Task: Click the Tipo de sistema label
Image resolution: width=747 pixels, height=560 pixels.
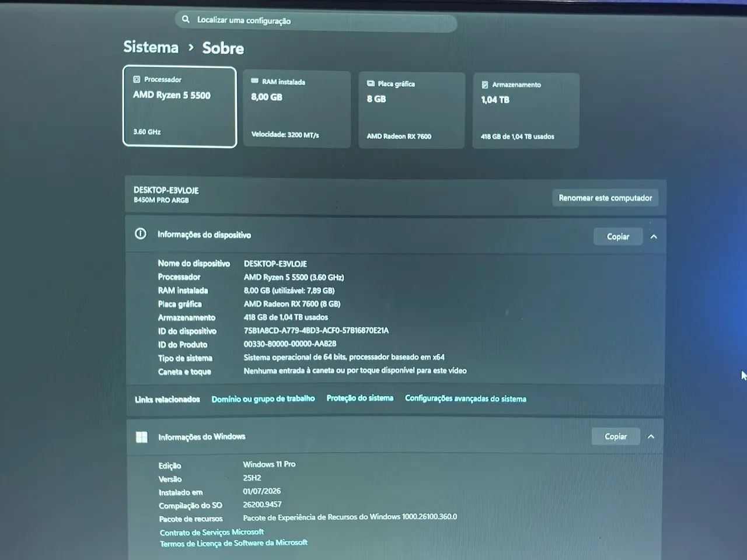Action: (x=185, y=358)
